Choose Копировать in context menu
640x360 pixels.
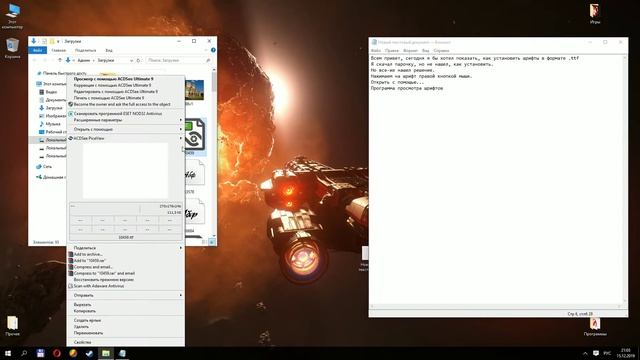[126, 311]
